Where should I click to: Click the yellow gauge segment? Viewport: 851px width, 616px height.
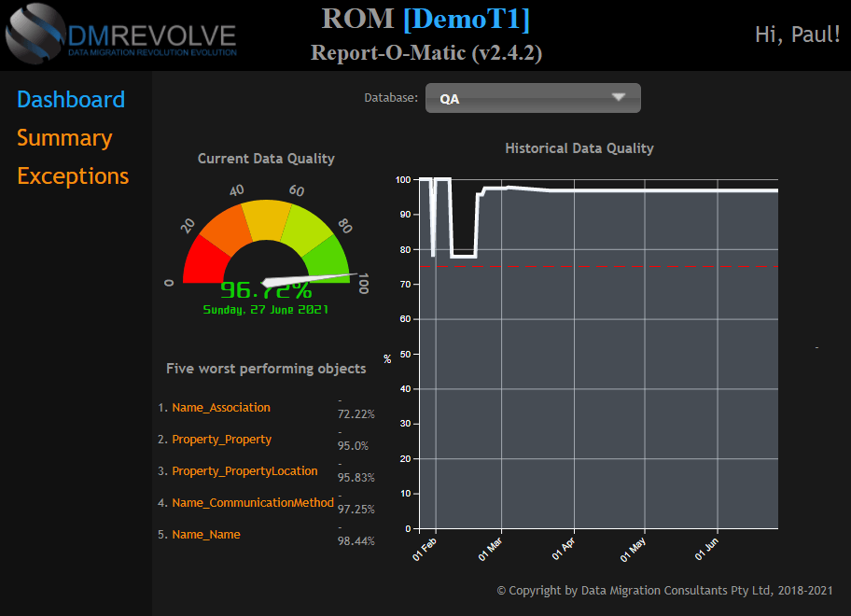click(x=265, y=218)
